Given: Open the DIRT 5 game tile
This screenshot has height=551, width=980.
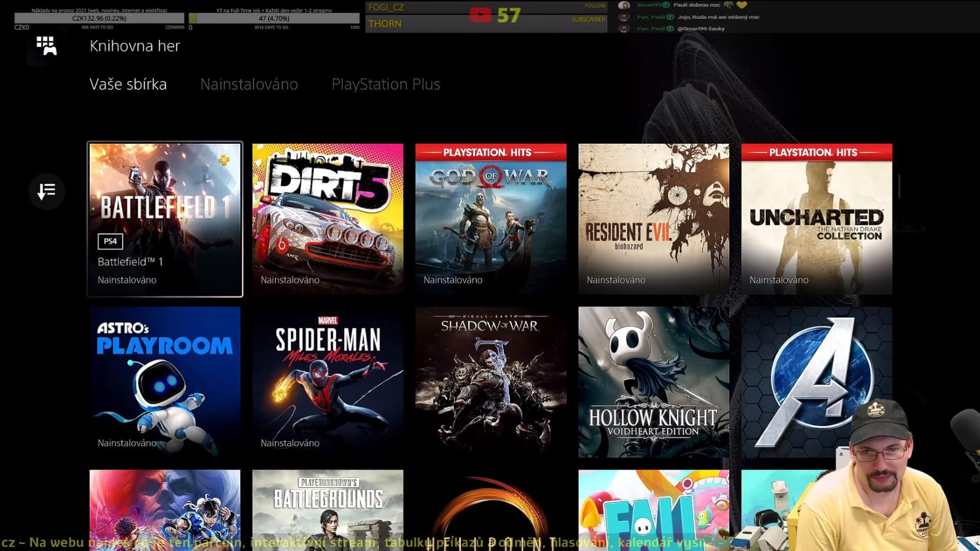Looking at the screenshot, I should click(327, 219).
